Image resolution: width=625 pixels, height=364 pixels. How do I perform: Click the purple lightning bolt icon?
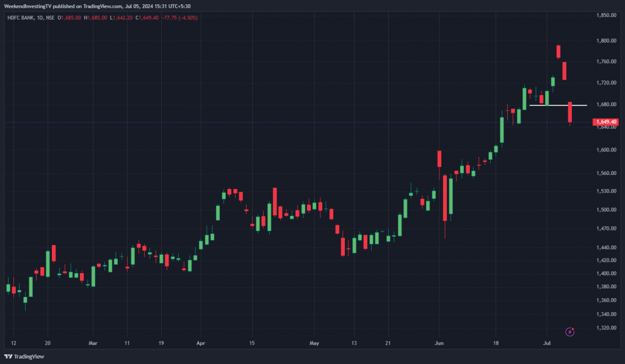pyautogui.click(x=569, y=332)
